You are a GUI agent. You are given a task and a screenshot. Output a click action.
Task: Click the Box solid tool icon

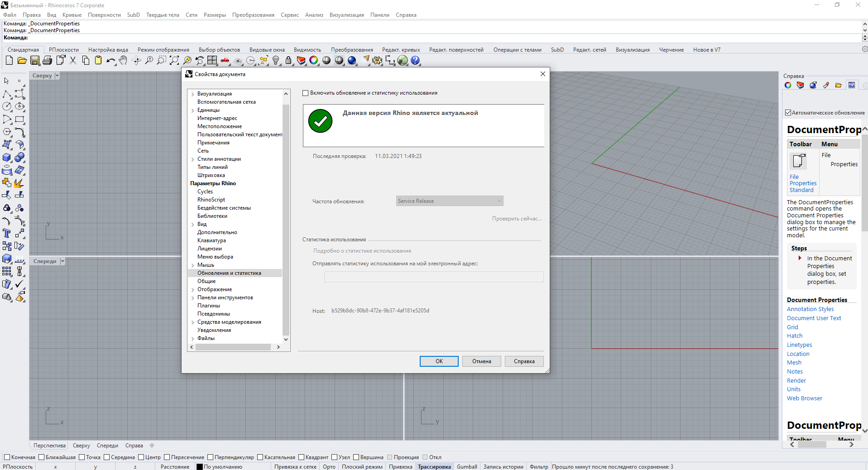click(x=7, y=158)
